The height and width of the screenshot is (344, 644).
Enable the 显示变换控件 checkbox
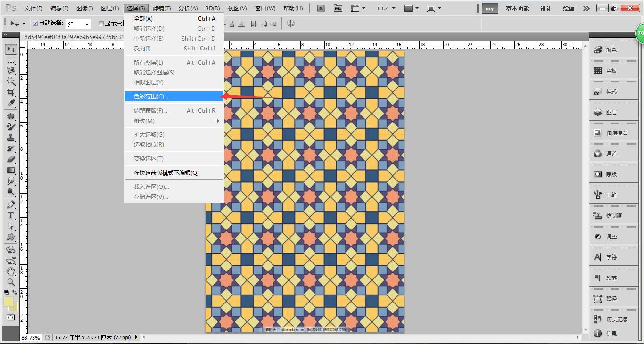click(x=101, y=24)
